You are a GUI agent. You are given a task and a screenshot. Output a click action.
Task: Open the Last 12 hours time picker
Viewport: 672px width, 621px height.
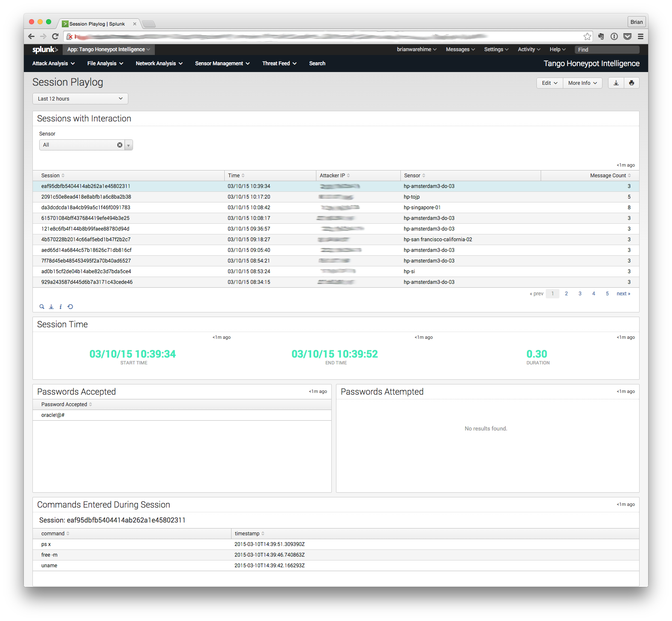point(80,98)
